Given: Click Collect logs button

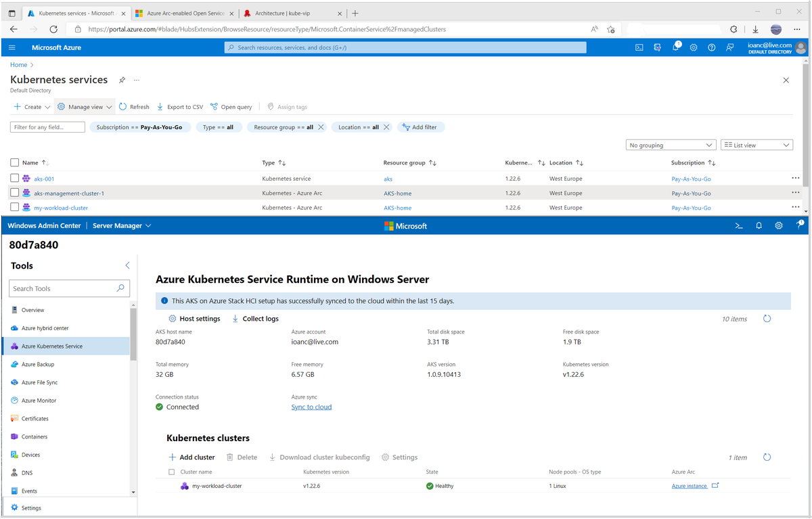Looking at the screenshot, I should coord(255,319).
